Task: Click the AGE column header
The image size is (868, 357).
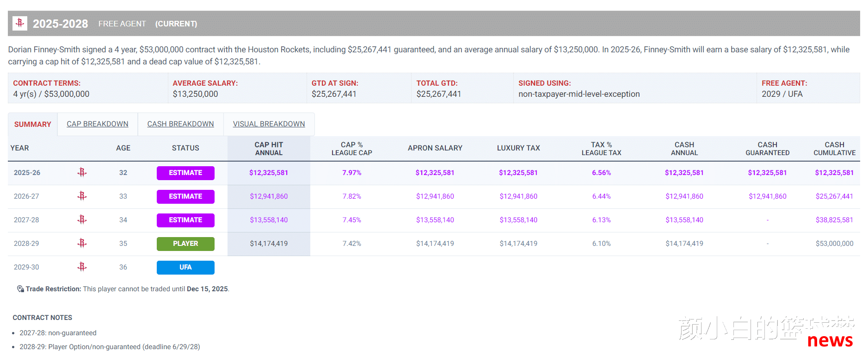Action: click(x=123, y=148)
